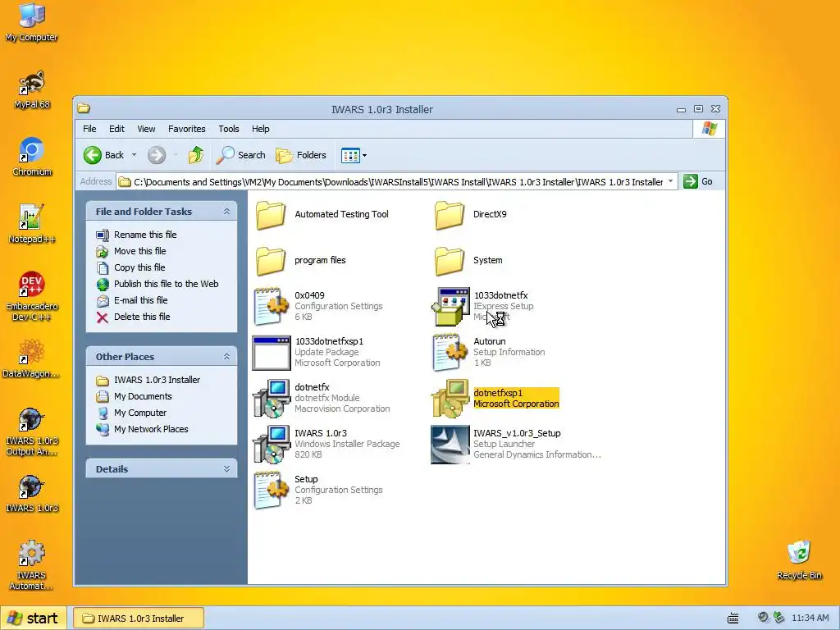This screenshot has width=840, height=630.
Task: Select the IWARS 1.0r3 Windows Installer Package icon
Action: [x=271, y=444]
